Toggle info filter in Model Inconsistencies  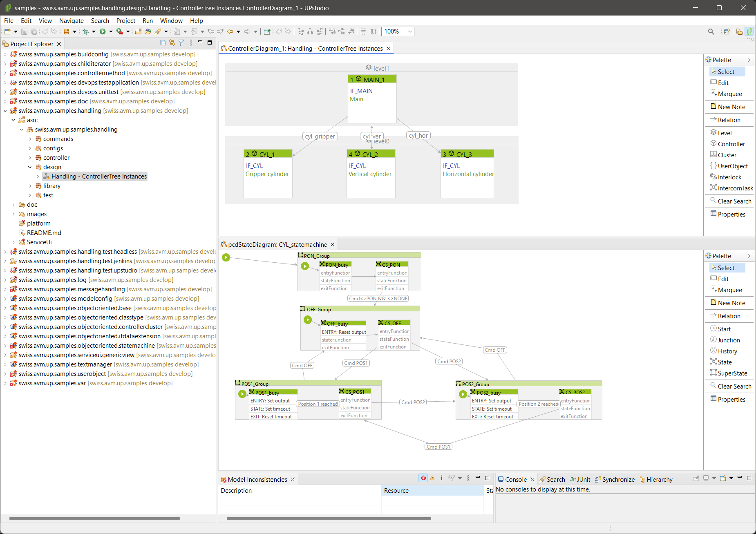441,478
